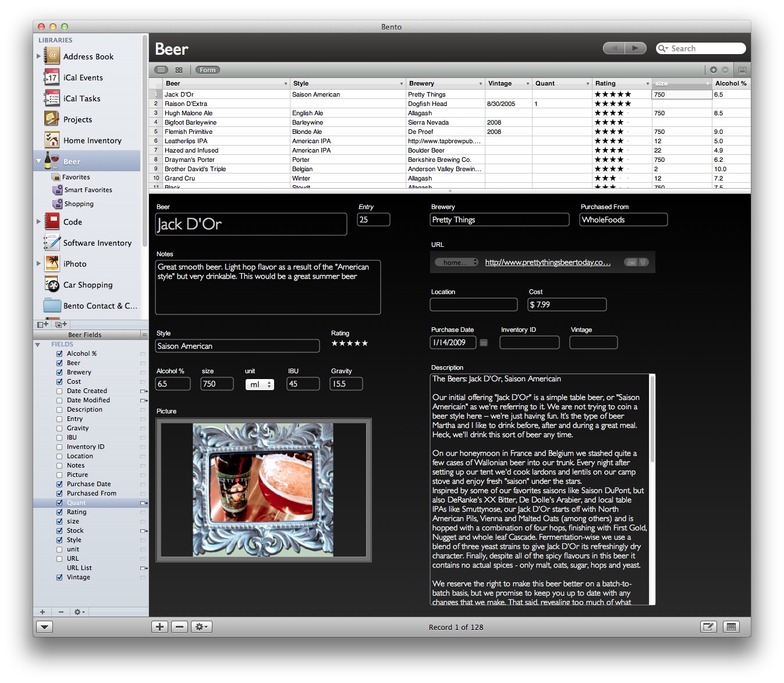This screenshot has height=683, width=784.
Task: Toggle the summary row icon
Action: click(x=742, y=70)
